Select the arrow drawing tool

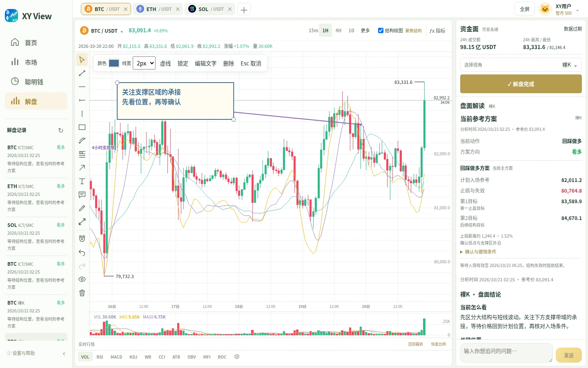coord(82,168)
